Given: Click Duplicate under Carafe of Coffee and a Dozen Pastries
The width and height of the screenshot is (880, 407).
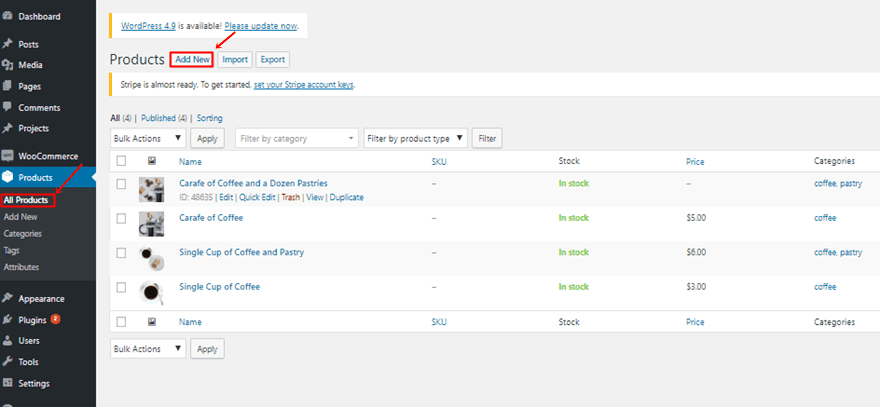Looking at the screenshot, I should click(346, 198).
